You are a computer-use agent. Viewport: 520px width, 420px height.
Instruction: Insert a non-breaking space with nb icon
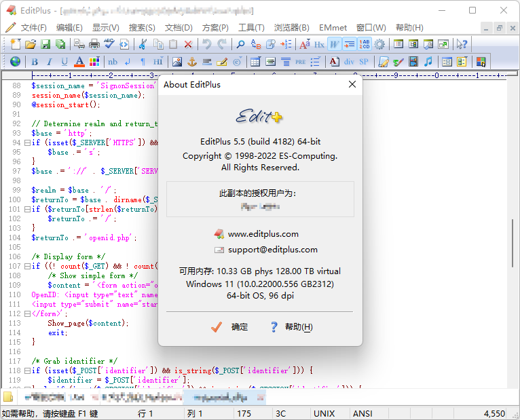tap(113, 62)
